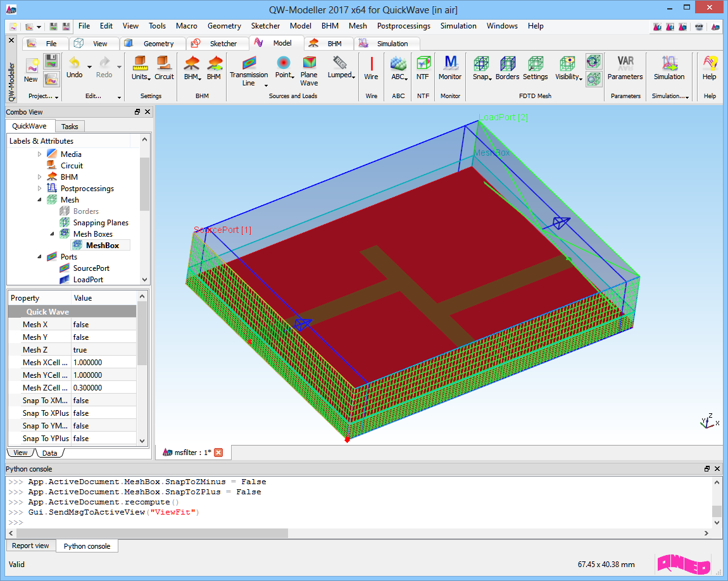Close the Combo View panel
This screenshot has width=728, height=581.
pos(147,112)
